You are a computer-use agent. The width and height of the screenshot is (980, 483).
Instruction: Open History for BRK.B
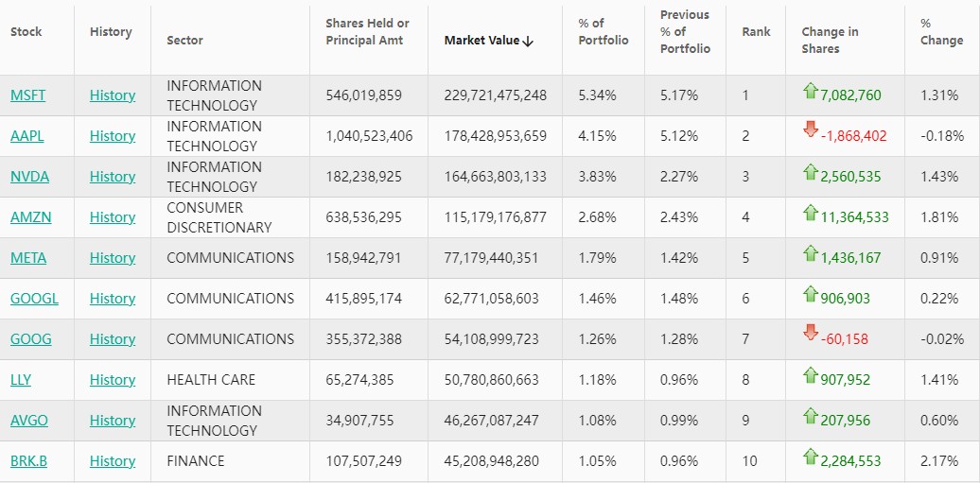(x=113, y=461)
